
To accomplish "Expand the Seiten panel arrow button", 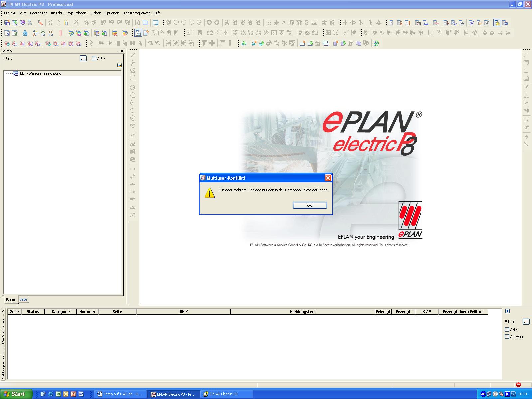I will pyautogui.click(x=120, y=65).
